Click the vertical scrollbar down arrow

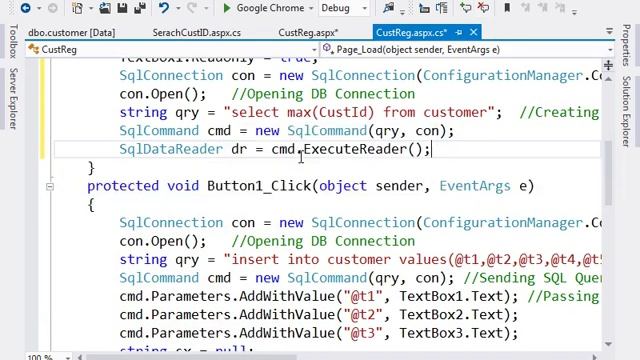[x=608, y=344]
